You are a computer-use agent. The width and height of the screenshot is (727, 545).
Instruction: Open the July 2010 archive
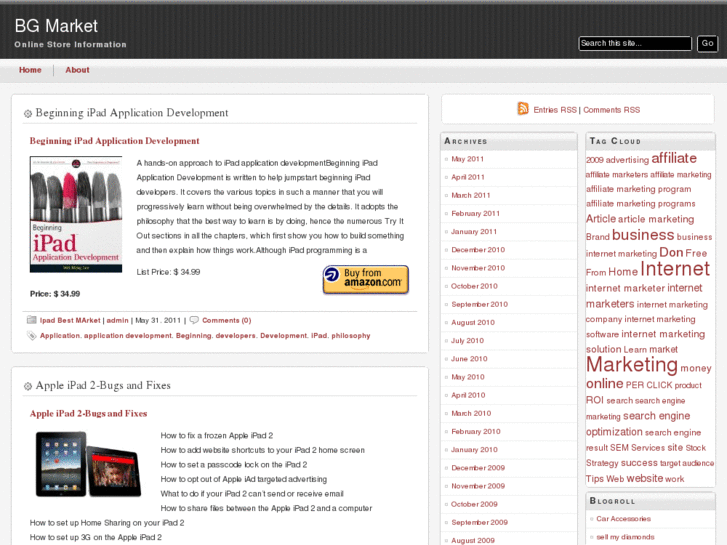[467, 340]
